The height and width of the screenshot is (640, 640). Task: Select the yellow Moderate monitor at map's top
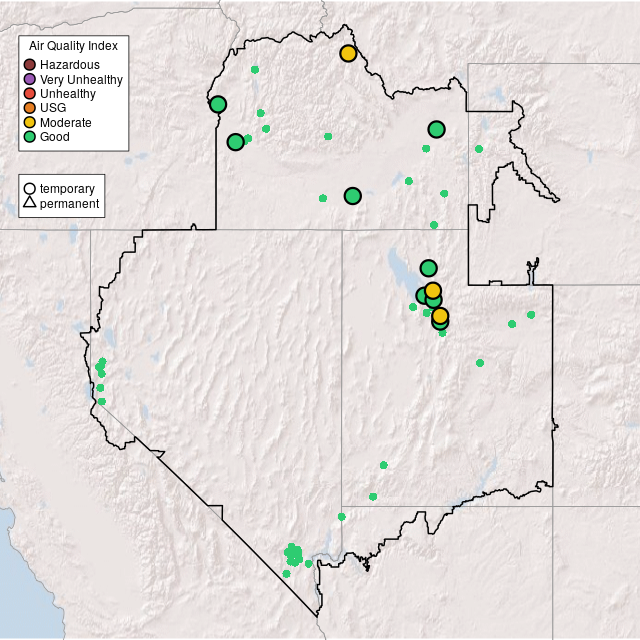pyautogui.click(x=348, y=53)
